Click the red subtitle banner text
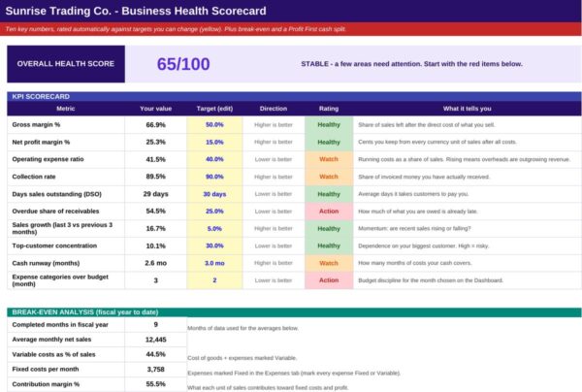582x392 pixels. (x=176, y=29)
